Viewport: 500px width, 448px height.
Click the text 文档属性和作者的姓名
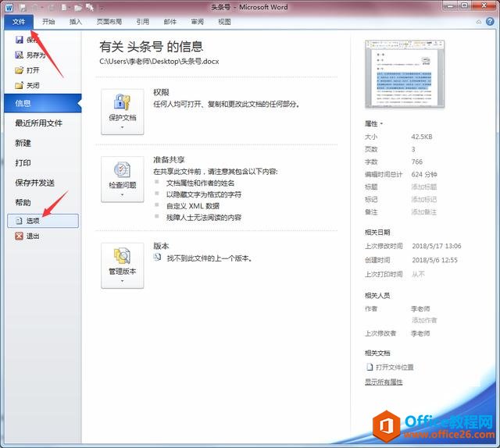[200, 183]
